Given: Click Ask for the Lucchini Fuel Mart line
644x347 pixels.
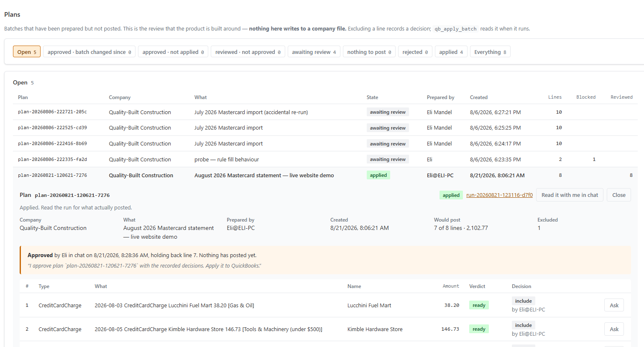Looking at the screenshot, I should point(614,305).
